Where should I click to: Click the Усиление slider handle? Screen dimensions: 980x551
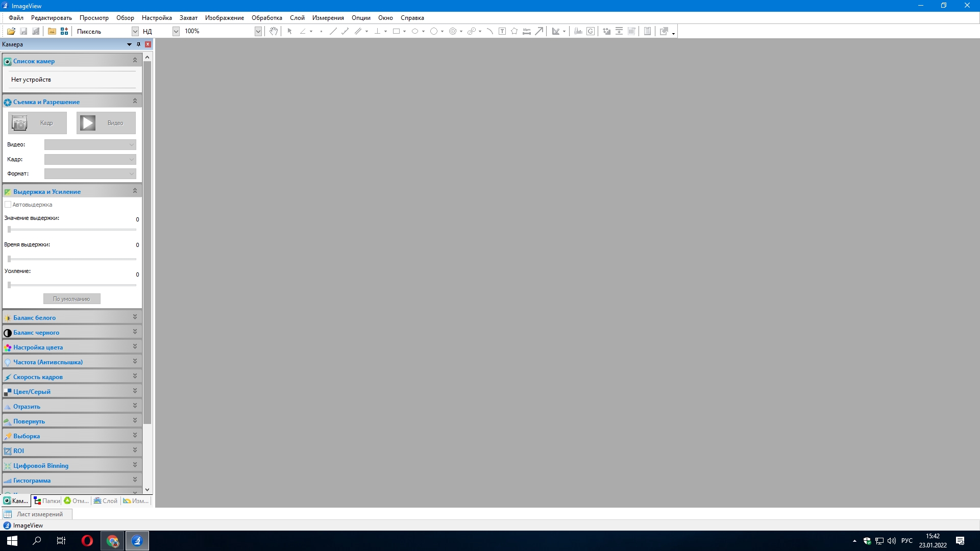pos(9,285)
